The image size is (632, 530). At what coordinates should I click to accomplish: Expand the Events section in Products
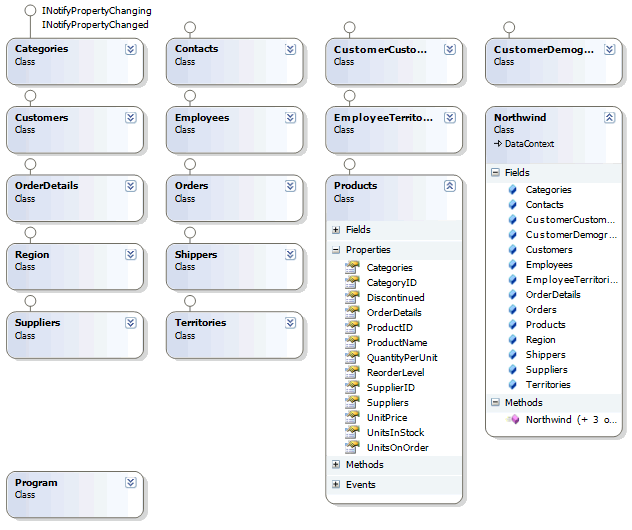(336, 485)
